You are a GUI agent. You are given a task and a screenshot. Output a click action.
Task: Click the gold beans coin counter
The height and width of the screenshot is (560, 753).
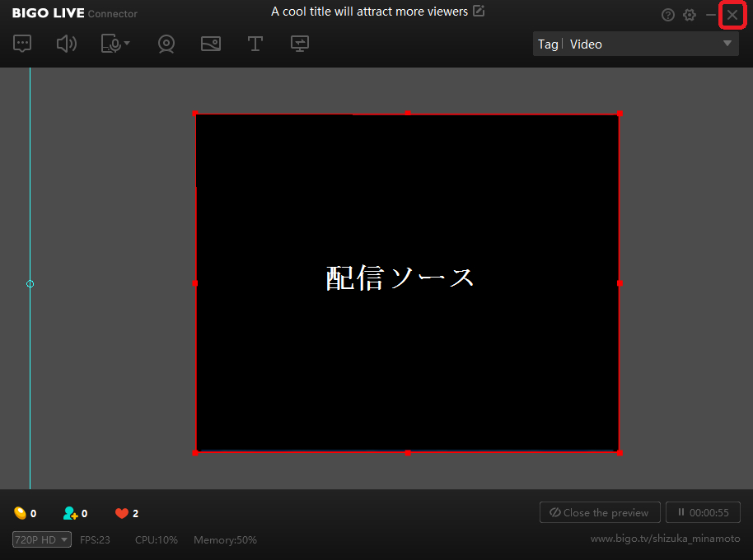[x=21, y=513]
